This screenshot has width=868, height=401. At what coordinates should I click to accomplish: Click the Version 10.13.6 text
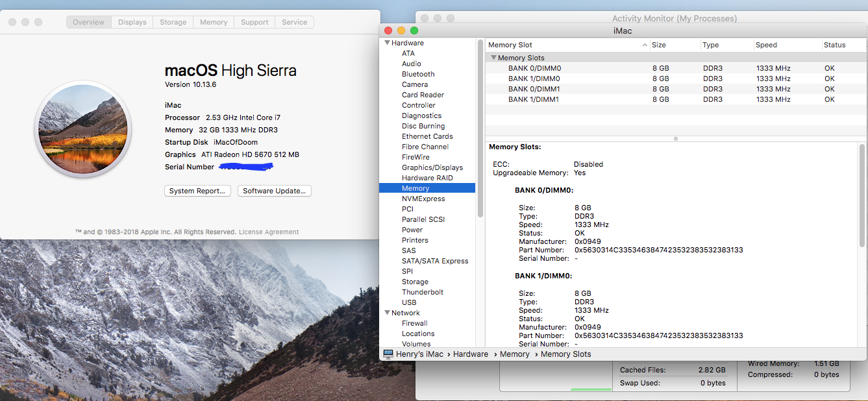[x=190, y=84]
